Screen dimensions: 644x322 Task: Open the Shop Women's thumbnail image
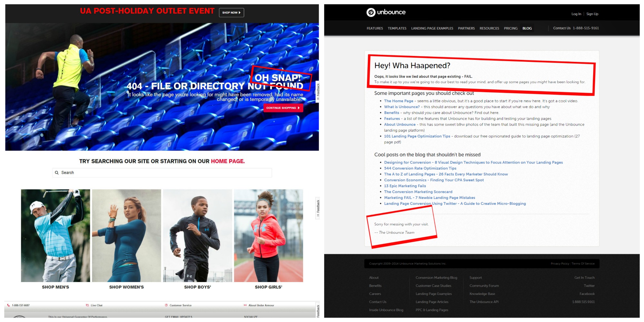click(127, 236)
